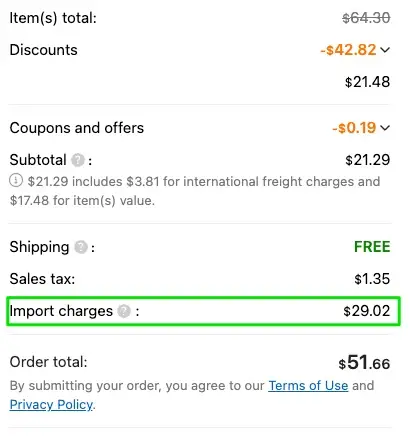Image resolution: width=418 pixels, height=436 pixels.
Task: Click the Discounts label
Action: tap(44, 50)
